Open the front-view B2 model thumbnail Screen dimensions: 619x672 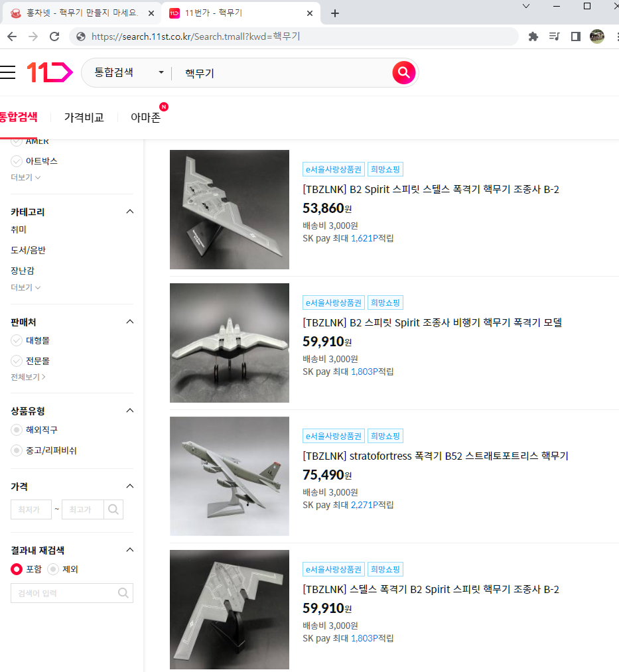230,343
